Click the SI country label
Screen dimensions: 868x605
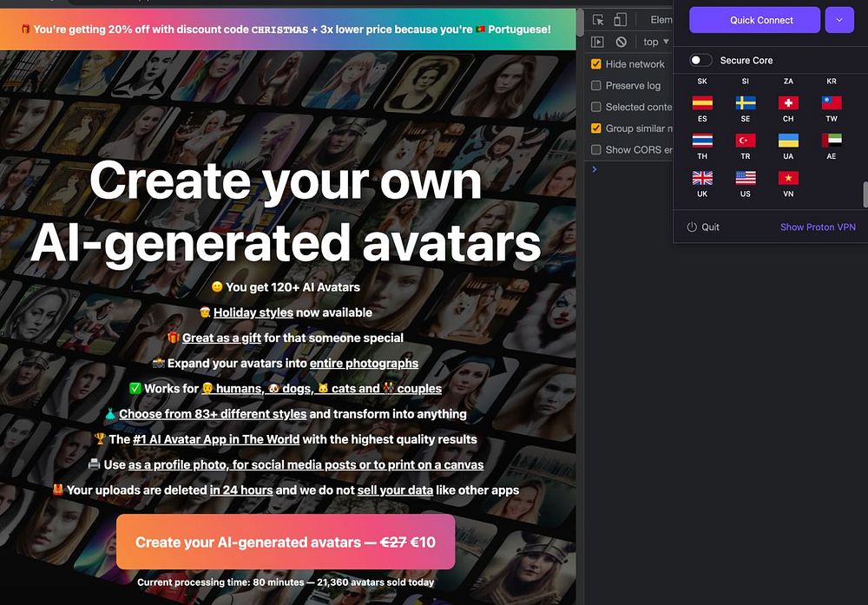(745, 81)
